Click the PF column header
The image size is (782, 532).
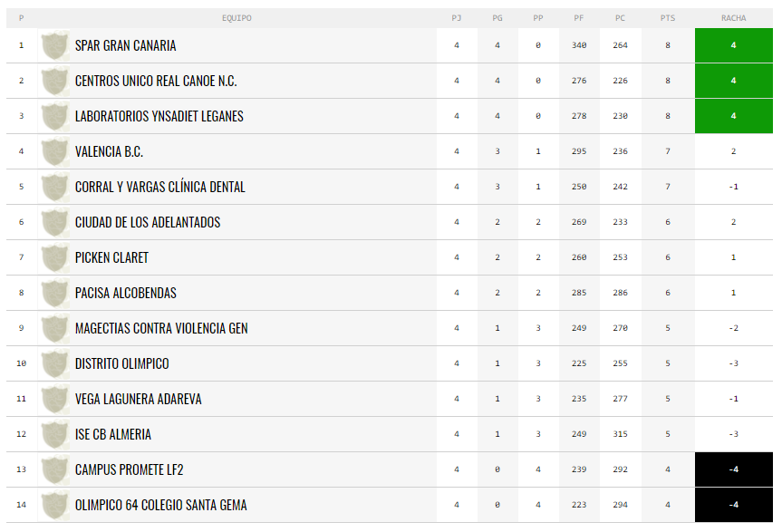578,18
